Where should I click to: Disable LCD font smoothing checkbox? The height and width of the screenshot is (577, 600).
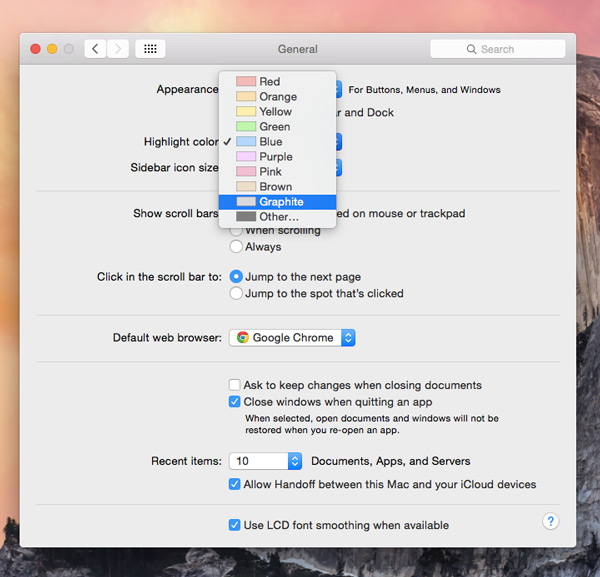pyautogui.click(x=235, y=525)
